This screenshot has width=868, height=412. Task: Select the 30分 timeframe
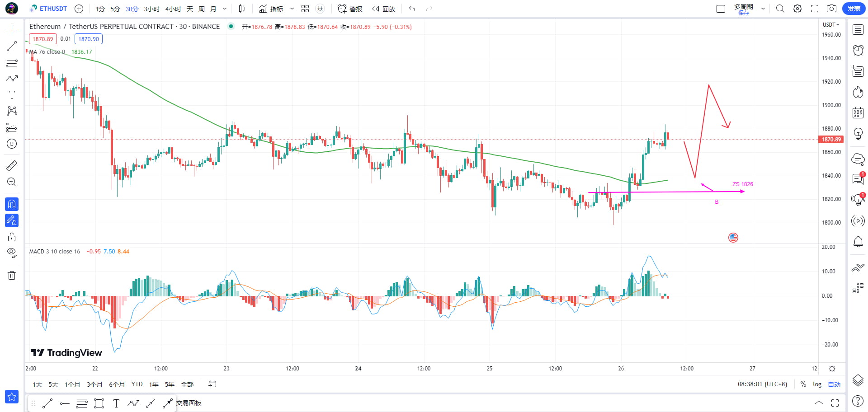(132, 9)
